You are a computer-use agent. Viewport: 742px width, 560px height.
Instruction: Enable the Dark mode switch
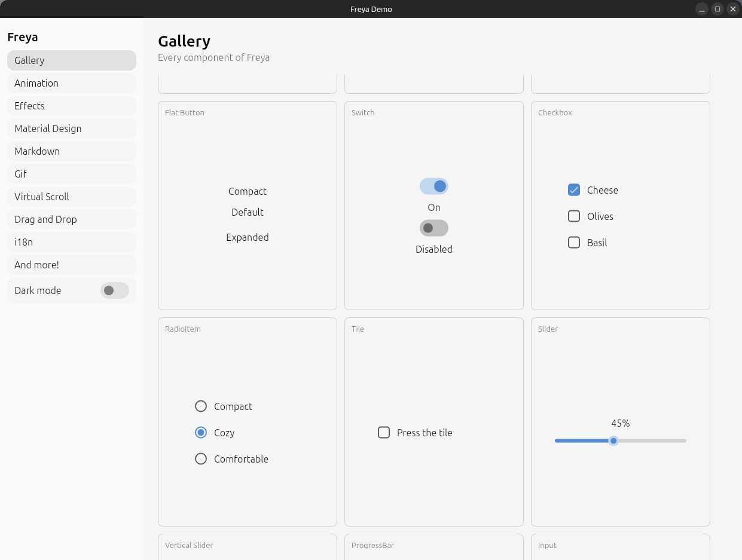coord(115,290)
